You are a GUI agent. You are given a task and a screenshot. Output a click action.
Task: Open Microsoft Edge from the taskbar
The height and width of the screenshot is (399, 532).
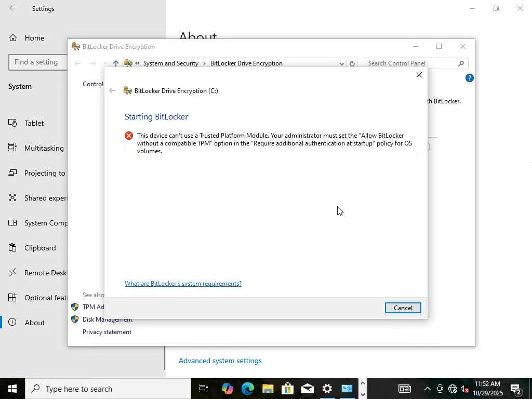248,389
